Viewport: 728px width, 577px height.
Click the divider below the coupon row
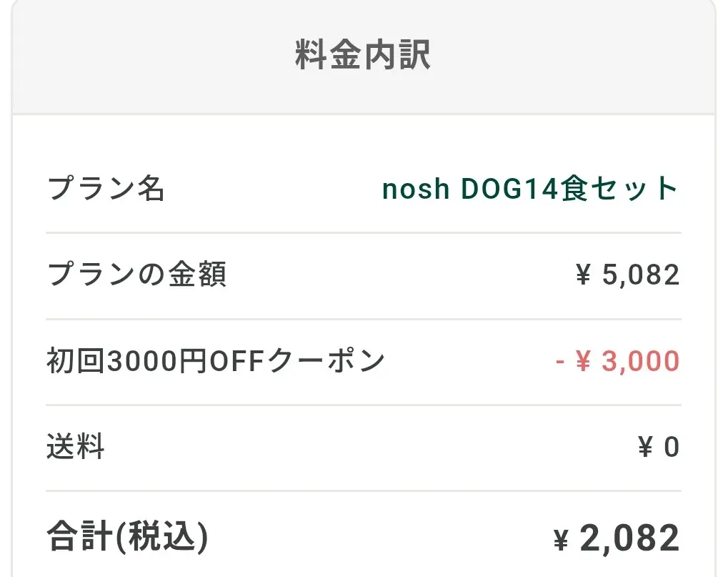pos(363,405)
